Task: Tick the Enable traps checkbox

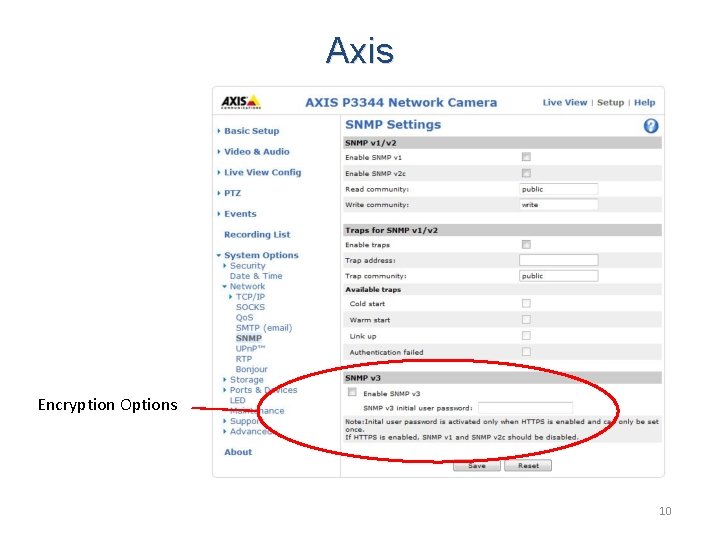Action: click(526, 244)
